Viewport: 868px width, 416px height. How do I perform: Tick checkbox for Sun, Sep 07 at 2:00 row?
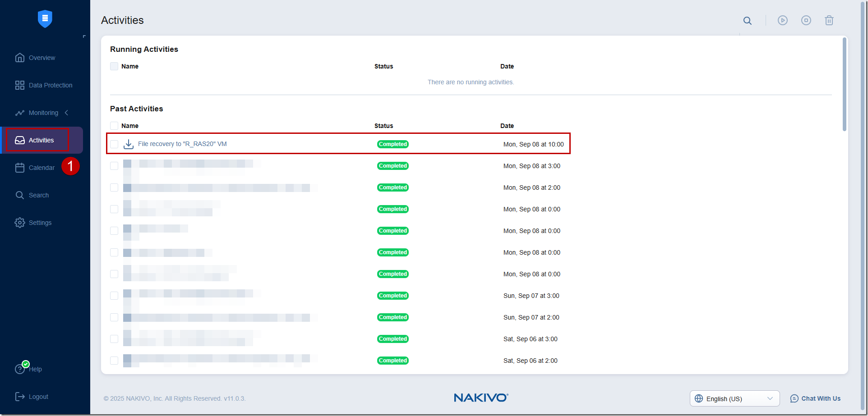pos(114,317)
